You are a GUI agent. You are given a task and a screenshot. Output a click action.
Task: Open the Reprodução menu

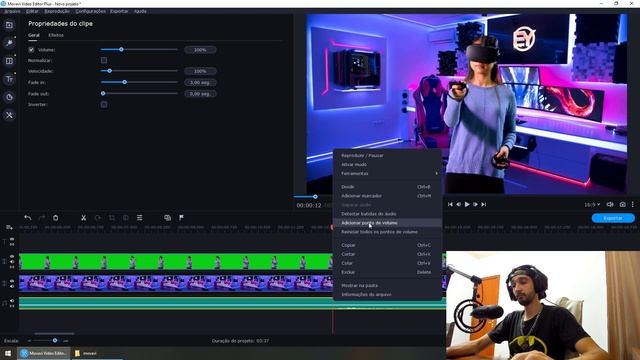point(57,11)
